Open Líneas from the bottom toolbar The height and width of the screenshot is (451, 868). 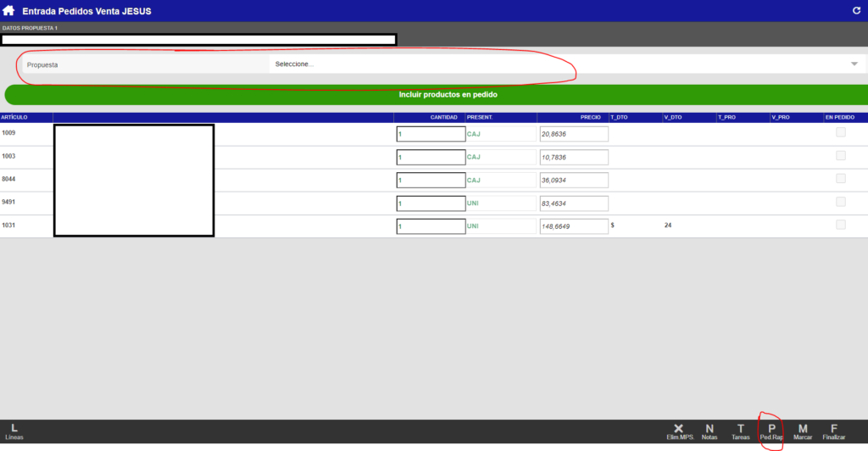pos(14,432)
